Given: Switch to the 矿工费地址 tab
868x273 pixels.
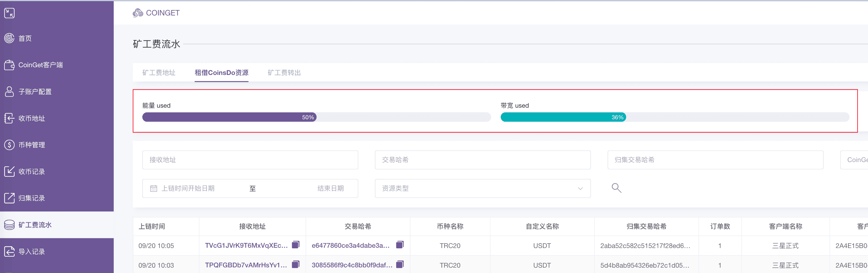Looking at the screenshot, I should tap(159, 73).
